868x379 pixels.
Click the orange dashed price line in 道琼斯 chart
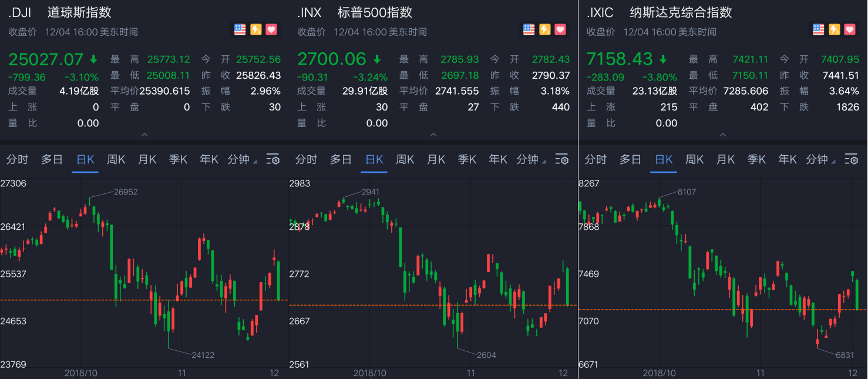tap(59, 300)
